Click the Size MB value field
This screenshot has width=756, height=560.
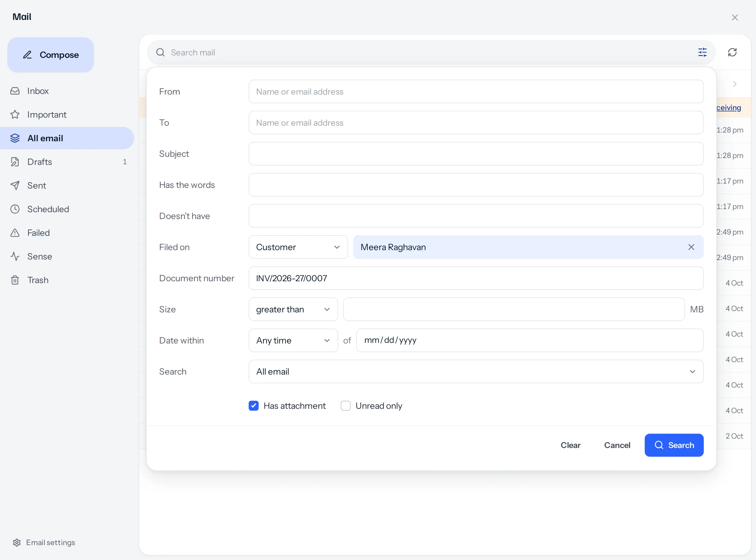click(514, 309)
